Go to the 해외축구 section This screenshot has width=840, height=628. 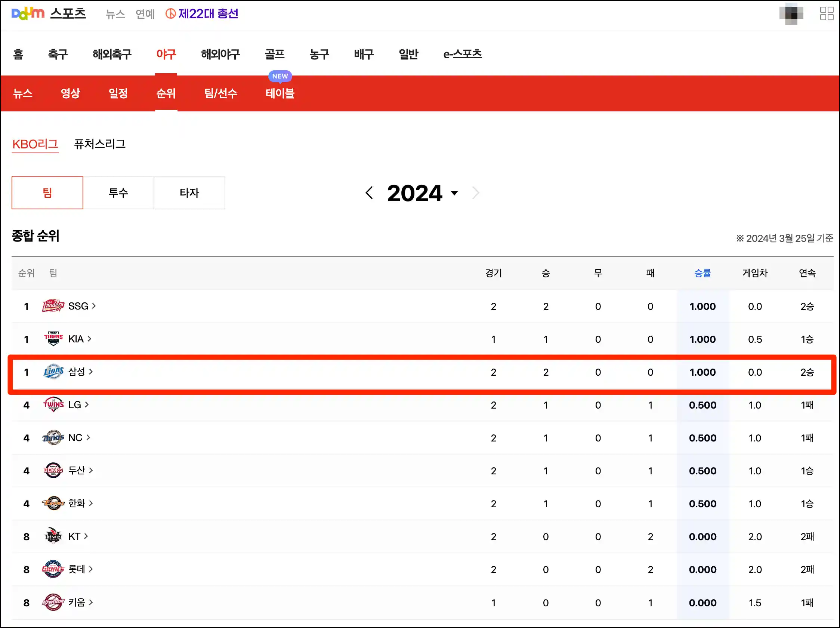[112, 54]
